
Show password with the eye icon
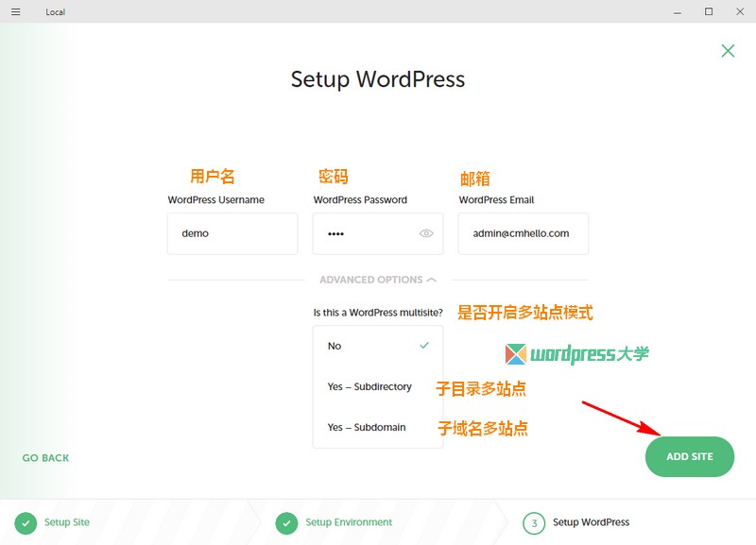(x=426, y=233)
